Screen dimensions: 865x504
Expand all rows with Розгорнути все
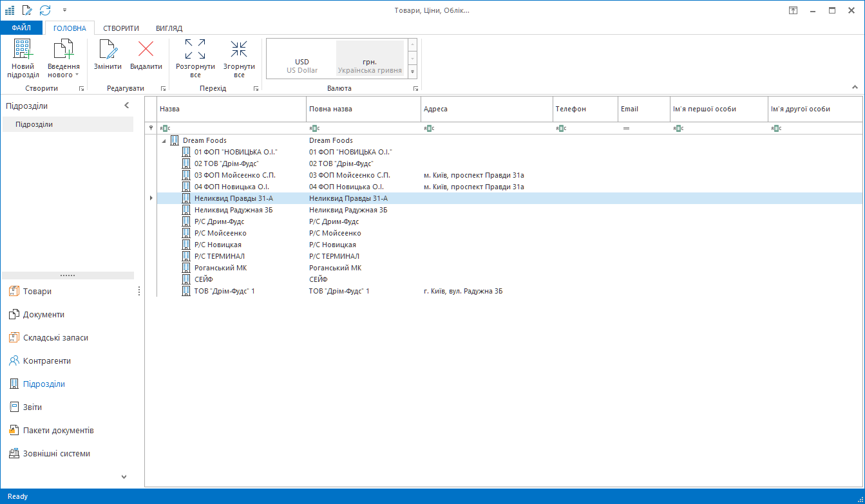(195, 59)
